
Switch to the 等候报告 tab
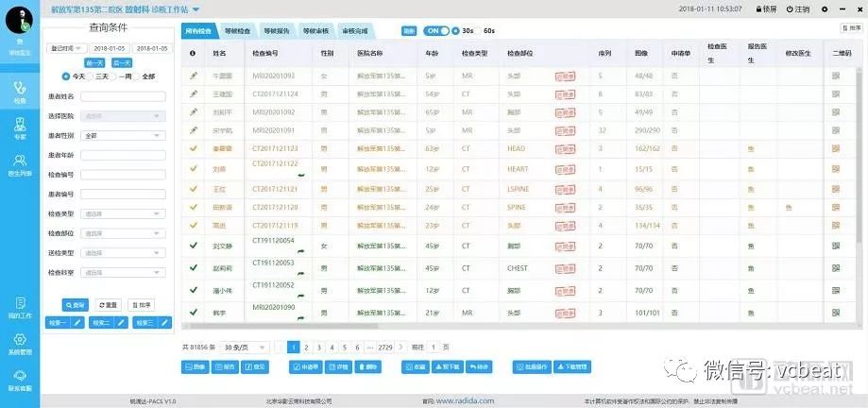(x=276, y=31)
